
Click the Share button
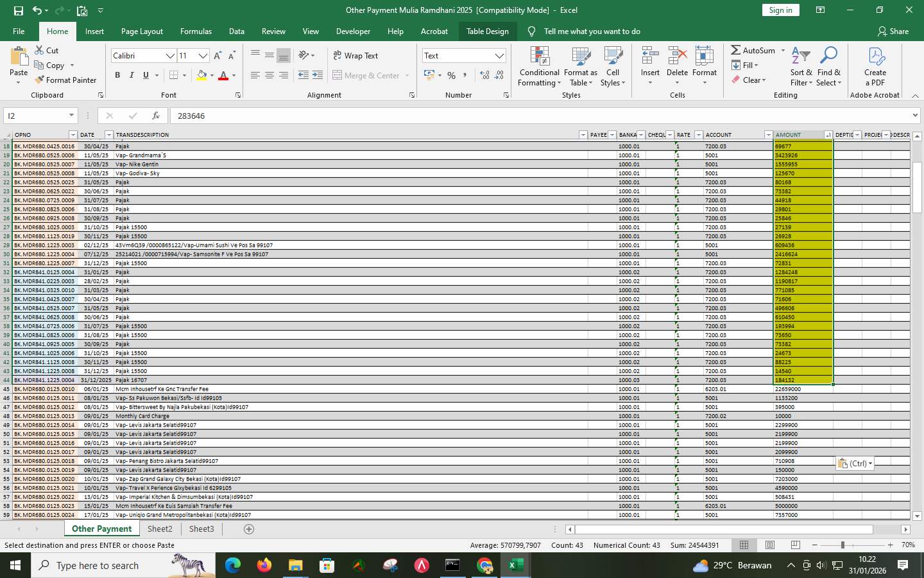893,31
